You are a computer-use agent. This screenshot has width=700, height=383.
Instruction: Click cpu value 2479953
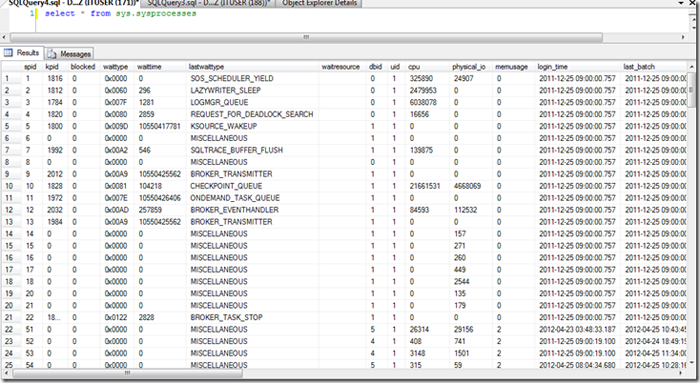click(428, 90)
